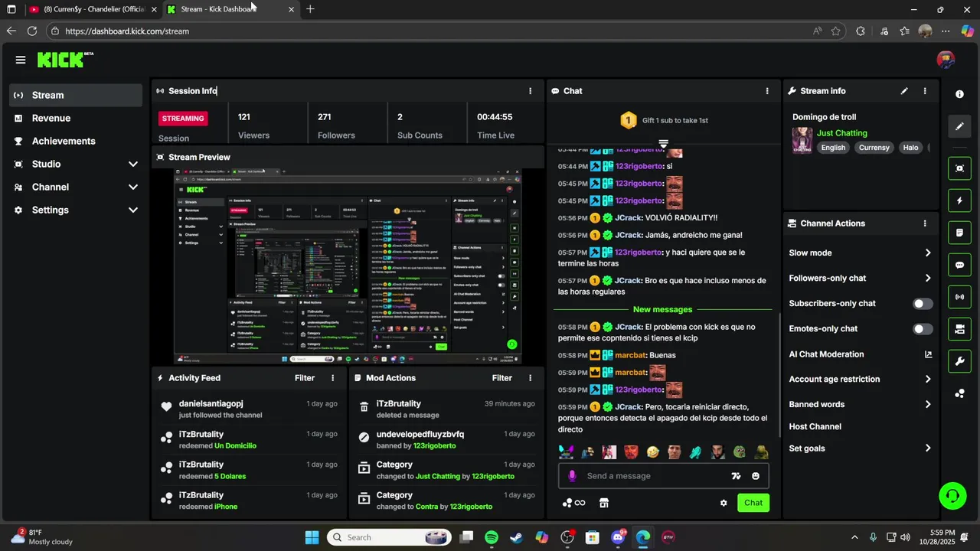Click the Stream Preview thumbnail

click(348, 266)
